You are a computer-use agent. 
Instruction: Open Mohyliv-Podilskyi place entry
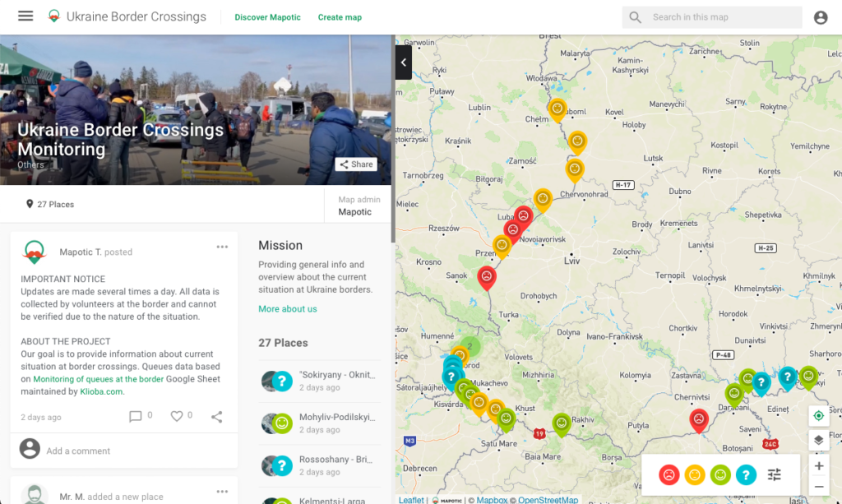319,423
